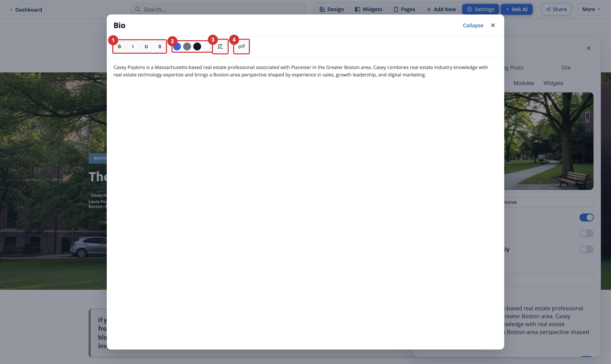Toggle italic formatting in Bio editor
The width and height of the screenshot is (611, 364).
click(133, 47)
